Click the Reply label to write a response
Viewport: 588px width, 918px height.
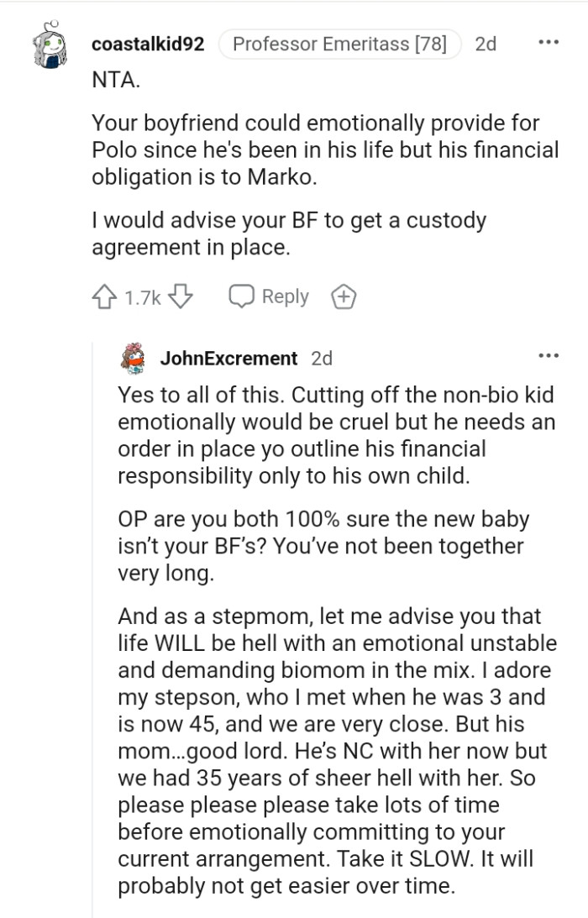(286, 296)
